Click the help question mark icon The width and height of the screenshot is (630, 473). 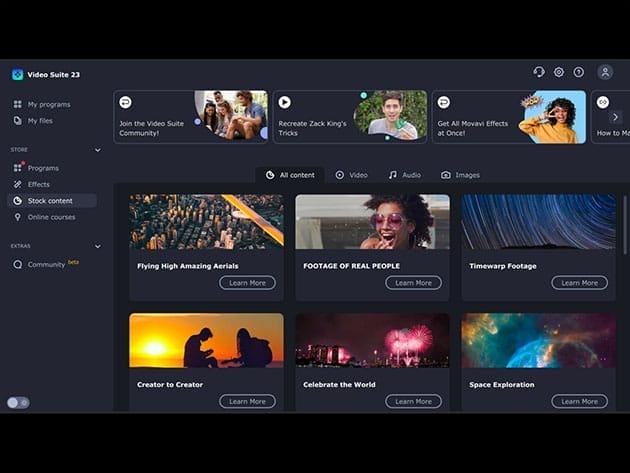578,72
